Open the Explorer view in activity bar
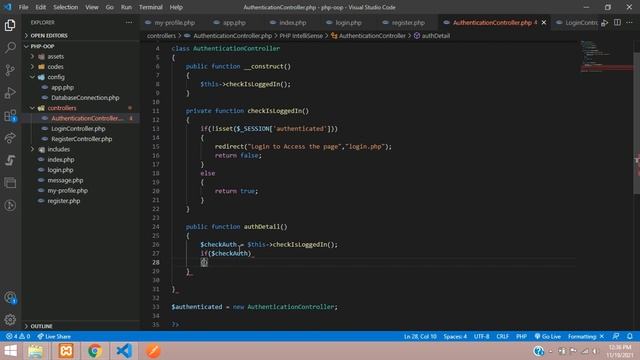 click(x=10, y=25)
